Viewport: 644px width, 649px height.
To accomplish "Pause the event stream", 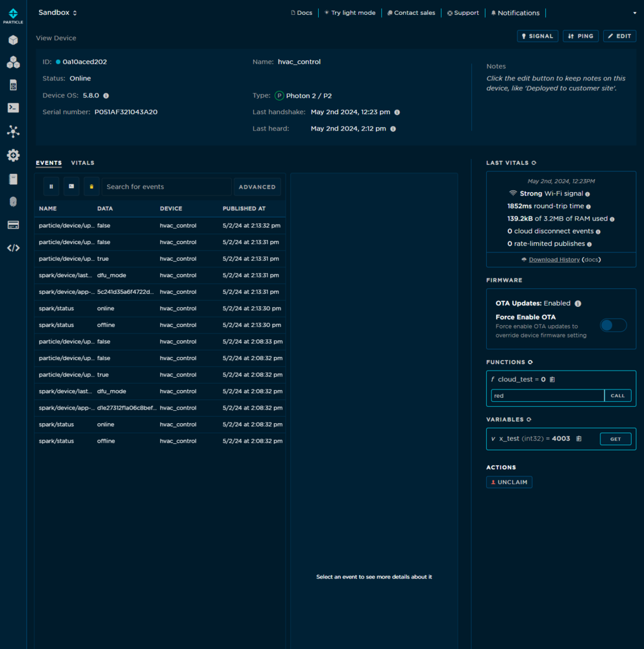I will (51, 187).
